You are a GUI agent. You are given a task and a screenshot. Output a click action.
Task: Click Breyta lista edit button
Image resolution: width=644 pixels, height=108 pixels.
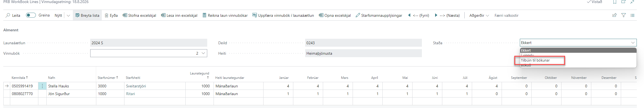(87, 15)
